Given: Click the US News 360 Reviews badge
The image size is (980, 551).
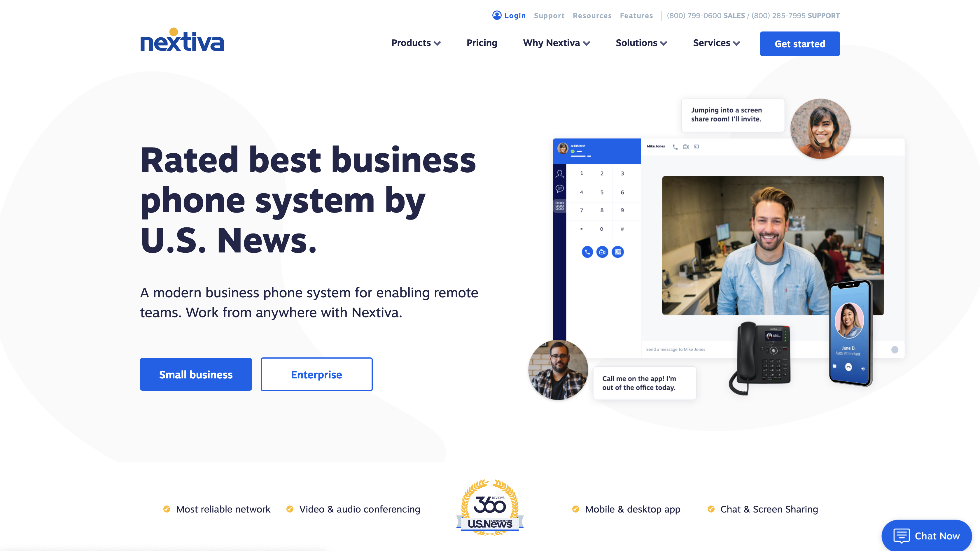Looking at the screenshot, I should pos(489,509).
